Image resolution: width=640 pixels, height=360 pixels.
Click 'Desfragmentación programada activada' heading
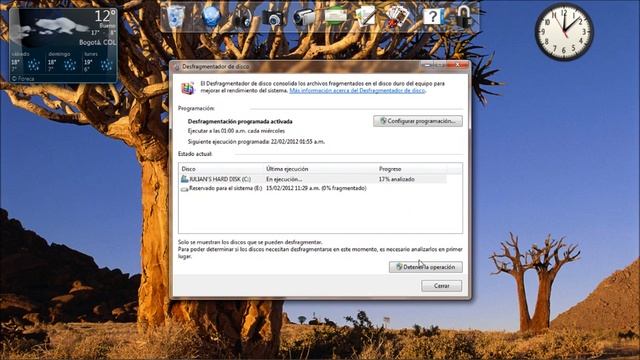(x=240, y=121)
